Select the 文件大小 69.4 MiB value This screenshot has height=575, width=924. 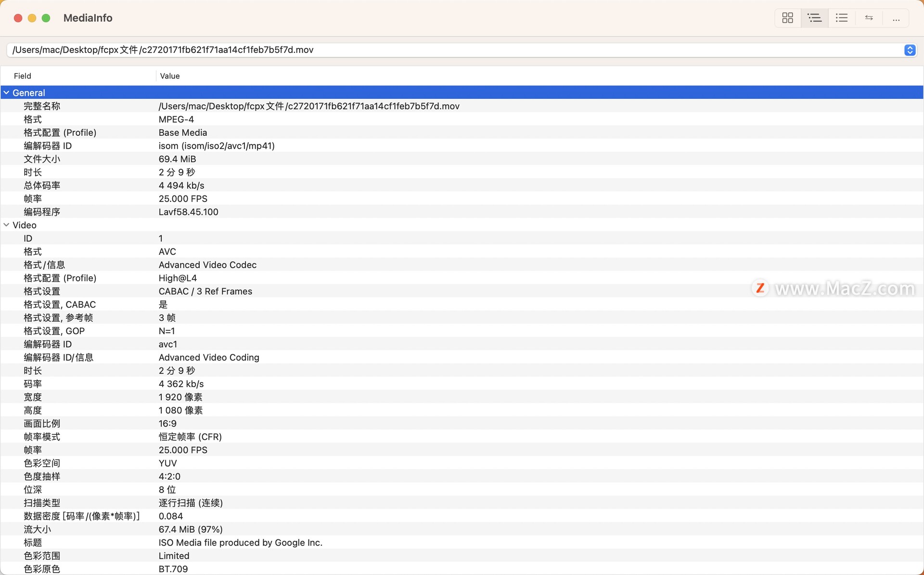[x=177, y=159]
